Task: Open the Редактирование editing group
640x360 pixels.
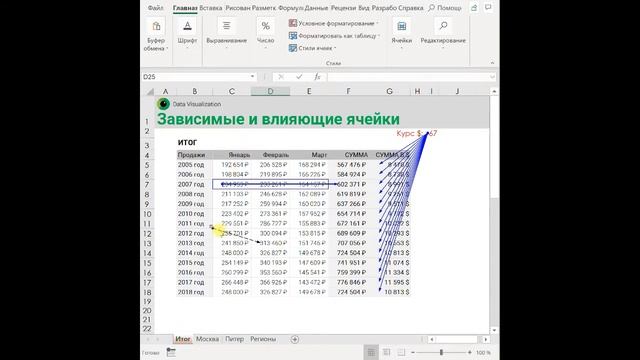Action: (x=443, y=34)
